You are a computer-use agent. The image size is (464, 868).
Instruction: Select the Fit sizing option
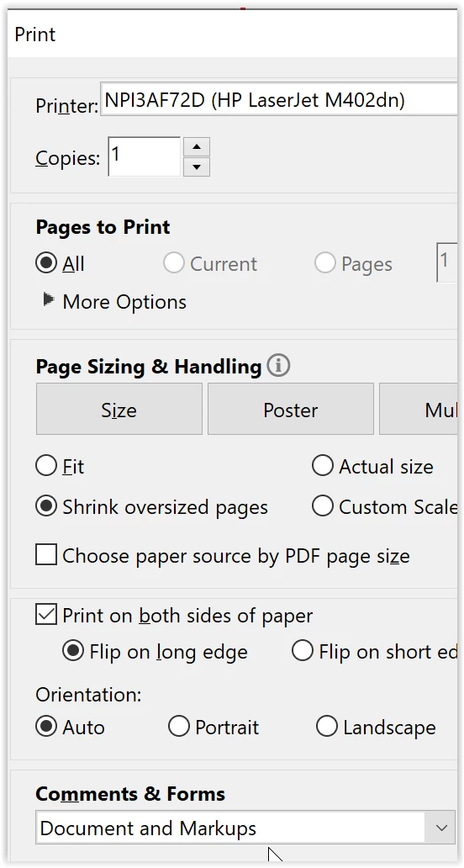(46, 466)
